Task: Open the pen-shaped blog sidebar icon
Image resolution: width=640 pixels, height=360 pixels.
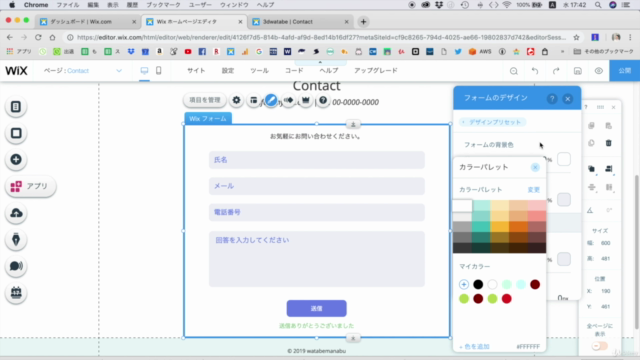Action: point(16,240)
